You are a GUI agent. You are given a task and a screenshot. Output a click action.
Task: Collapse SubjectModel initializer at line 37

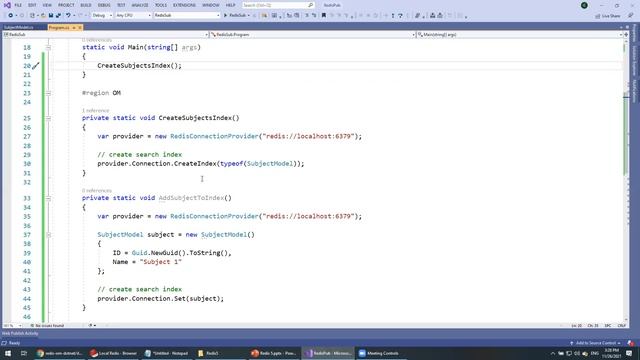click(x=48, y=235)
